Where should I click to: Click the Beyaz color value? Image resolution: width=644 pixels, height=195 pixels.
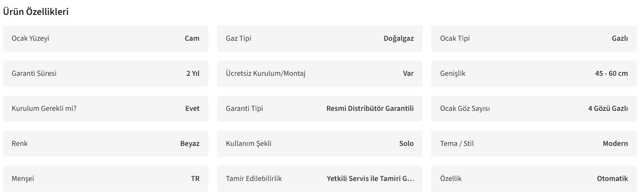(x=190, y=143)
